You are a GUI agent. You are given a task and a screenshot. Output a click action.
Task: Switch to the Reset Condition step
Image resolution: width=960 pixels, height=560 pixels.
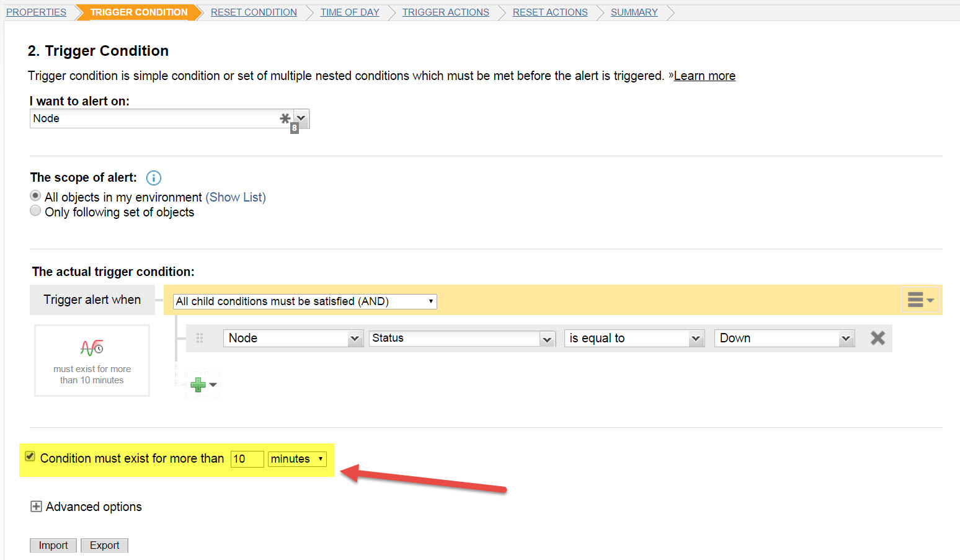[254, 12]
